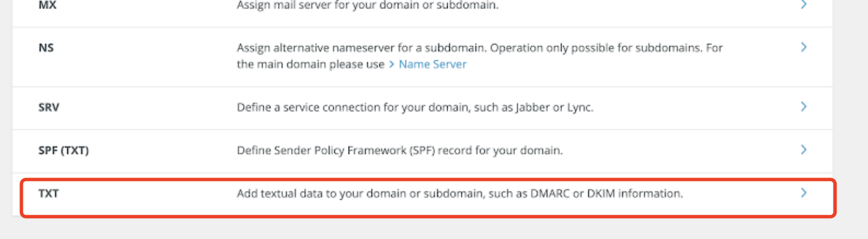The image size is (868, 239).
Task: Click the SPF (TXT) row chevron
Action: (804, 150)
